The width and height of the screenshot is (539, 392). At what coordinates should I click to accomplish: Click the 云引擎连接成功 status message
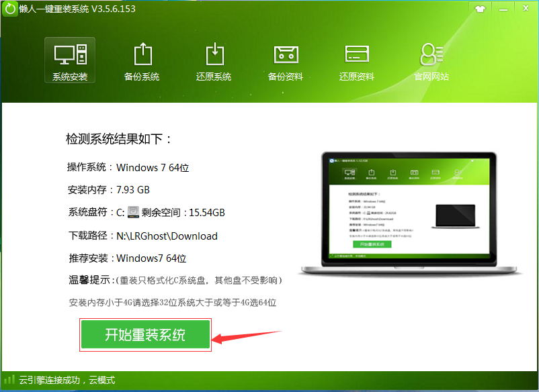click(x=67, y=380)
